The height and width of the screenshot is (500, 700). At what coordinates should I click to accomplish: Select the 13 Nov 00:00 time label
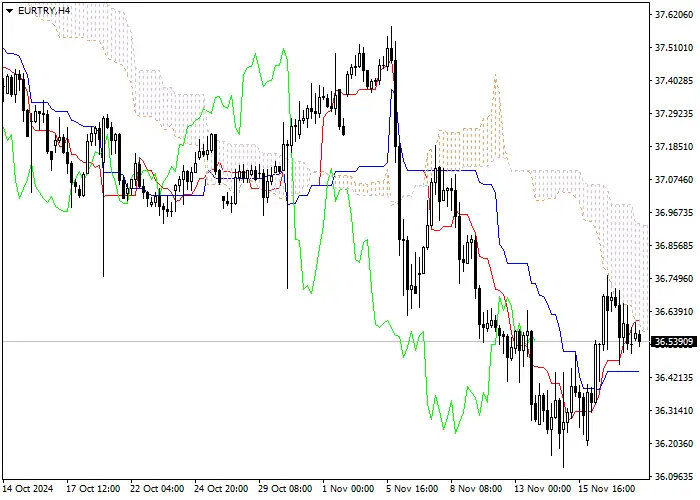coord(542,488)
